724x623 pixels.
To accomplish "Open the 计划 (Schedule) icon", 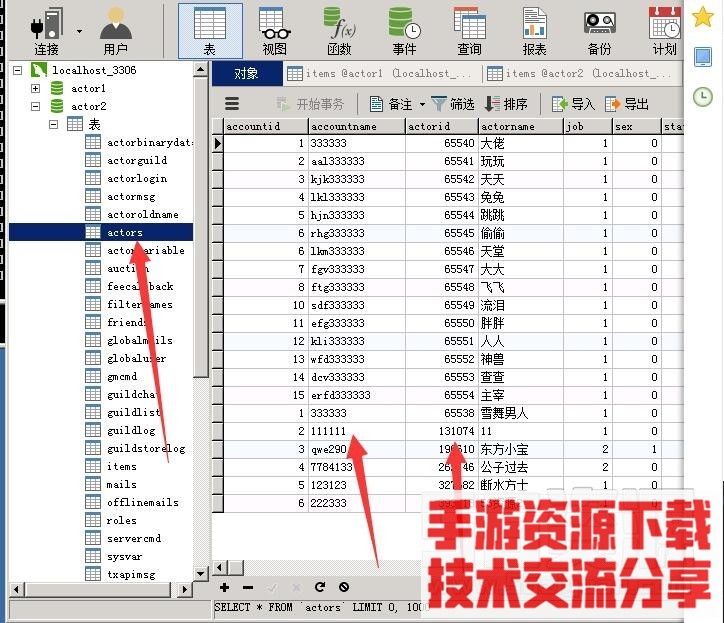I will (x=664, y=31).
